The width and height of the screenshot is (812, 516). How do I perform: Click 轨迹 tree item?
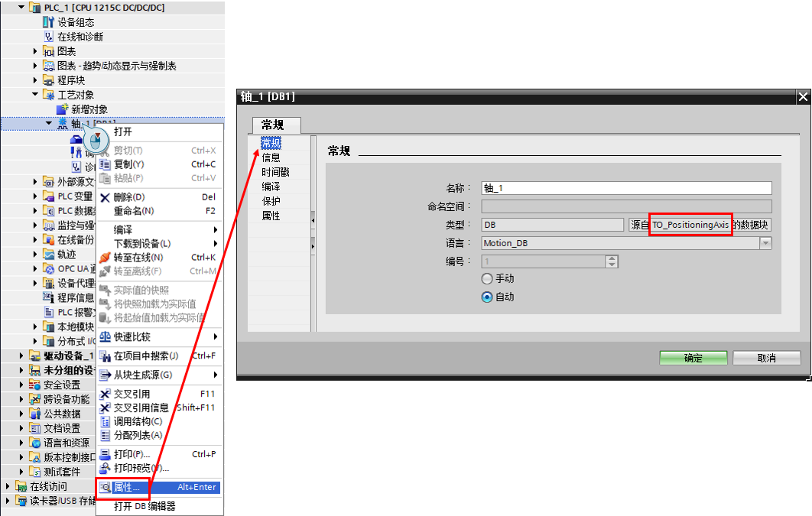(x=67, y=254)
